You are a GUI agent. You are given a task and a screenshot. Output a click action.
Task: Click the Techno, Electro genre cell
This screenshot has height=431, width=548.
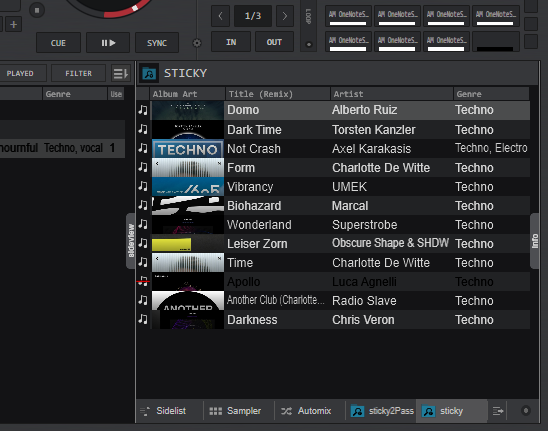491,148
